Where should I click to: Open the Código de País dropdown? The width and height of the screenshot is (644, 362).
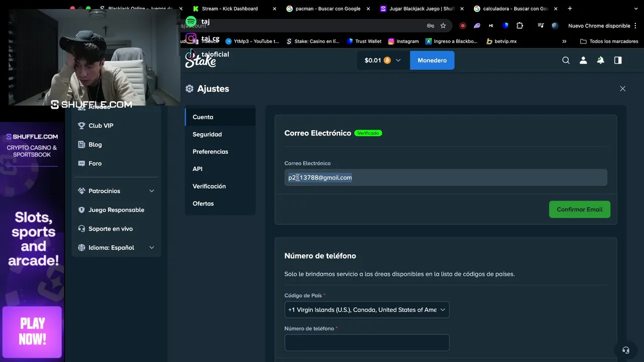367,310
